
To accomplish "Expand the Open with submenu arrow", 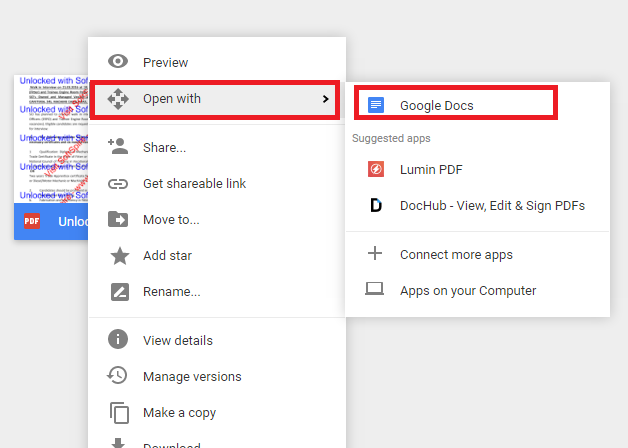I will [326, 99].
